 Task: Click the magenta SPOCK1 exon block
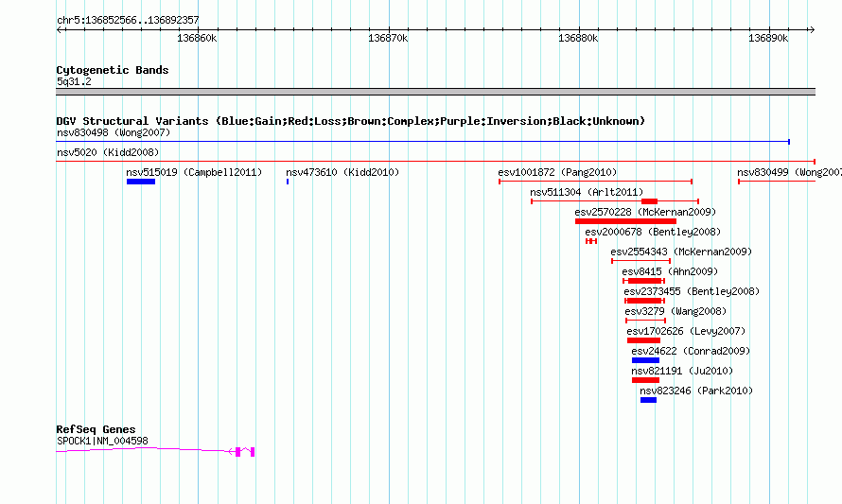[237, 452]
